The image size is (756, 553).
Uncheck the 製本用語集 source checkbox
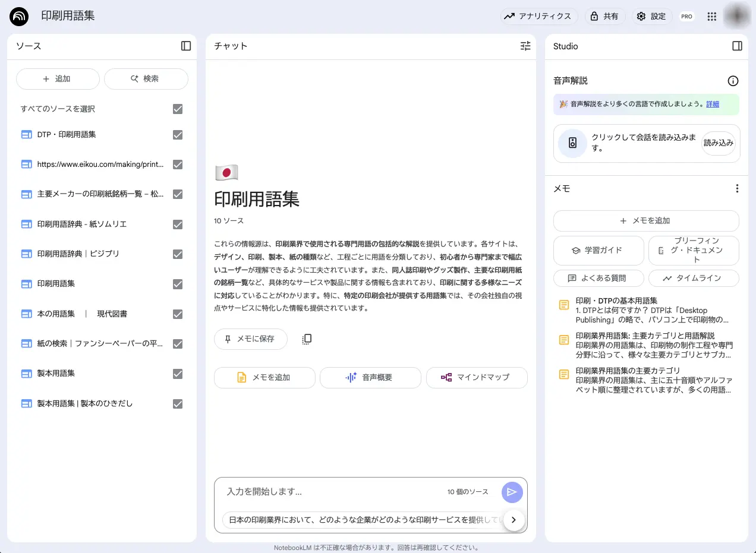coord(178,374)
